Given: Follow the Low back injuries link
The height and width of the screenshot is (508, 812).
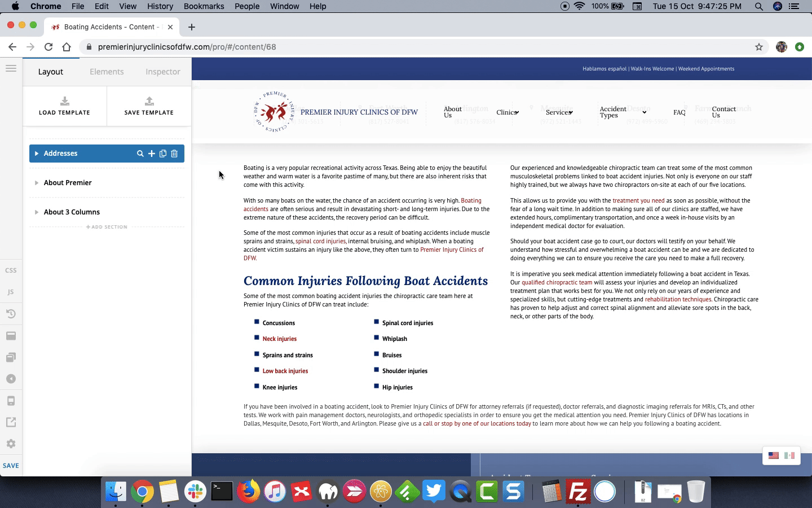Looking at the screenshot, I should [x=285, y=371].
